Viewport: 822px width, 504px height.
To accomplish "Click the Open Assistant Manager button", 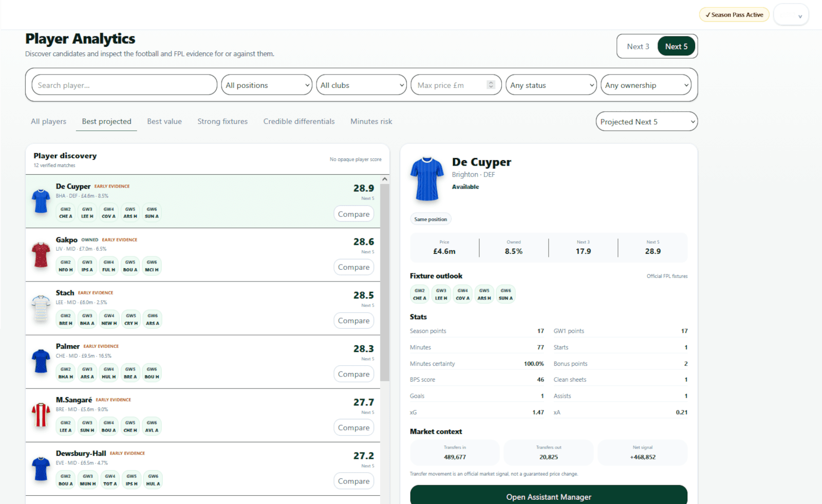I will click(549, 496).
